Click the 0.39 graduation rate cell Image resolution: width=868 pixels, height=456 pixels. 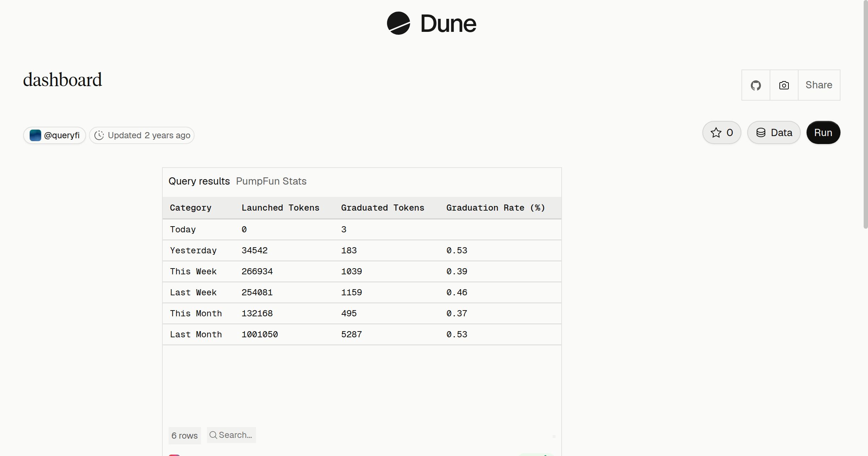tap(457, 271)
